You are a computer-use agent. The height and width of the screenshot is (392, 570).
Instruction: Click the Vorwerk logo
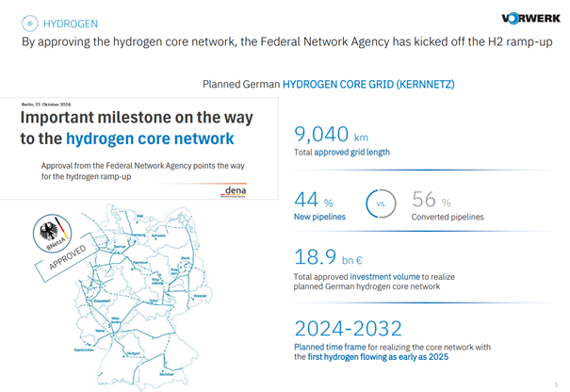tap(534, 18)
